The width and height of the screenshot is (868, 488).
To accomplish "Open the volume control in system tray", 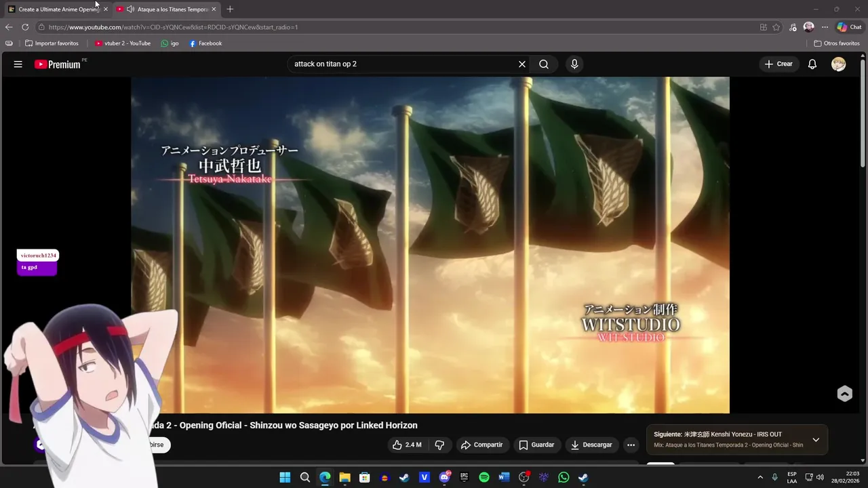I will pos(821,477).
